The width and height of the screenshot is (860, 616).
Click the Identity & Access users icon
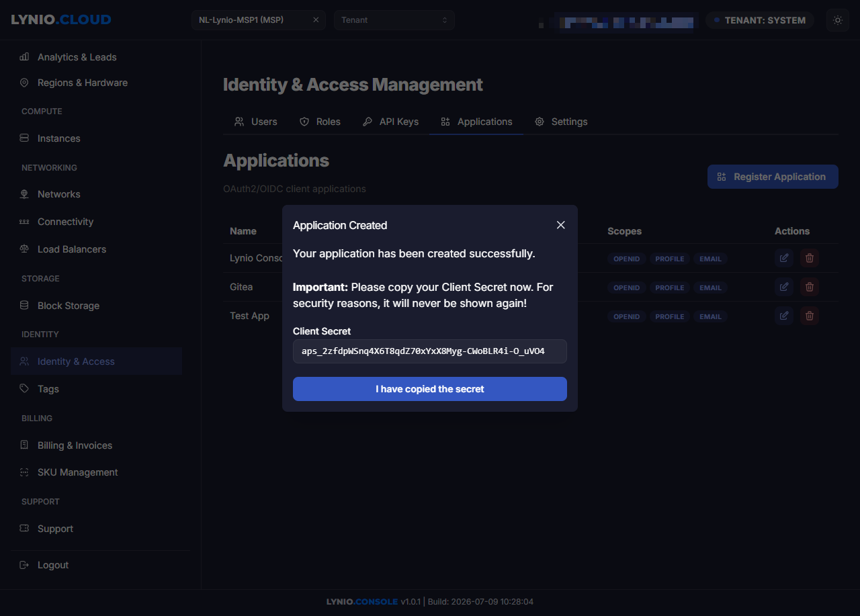[x=24, y=361]
